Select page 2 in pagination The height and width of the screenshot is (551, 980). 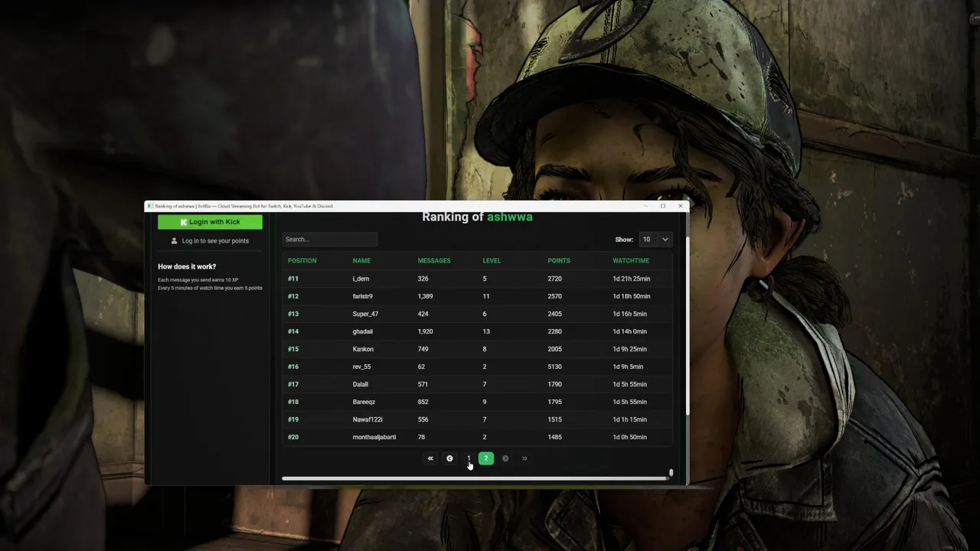485,458
